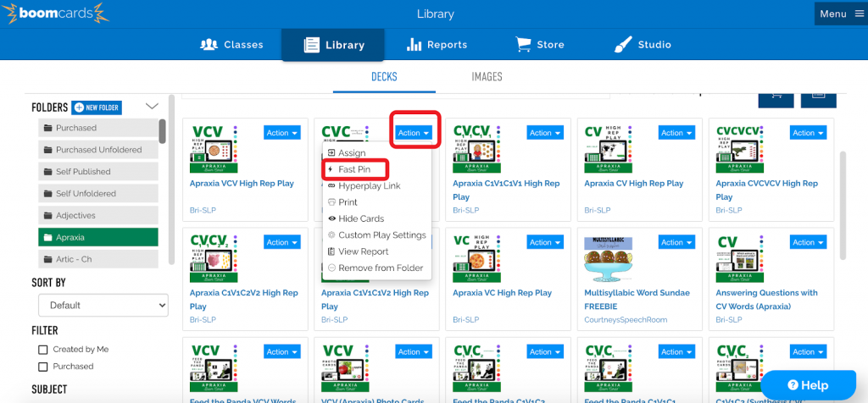Open the Apraxia CV High Rep Play link
This screenshot has height=403, width=868.
click(634, 184)
